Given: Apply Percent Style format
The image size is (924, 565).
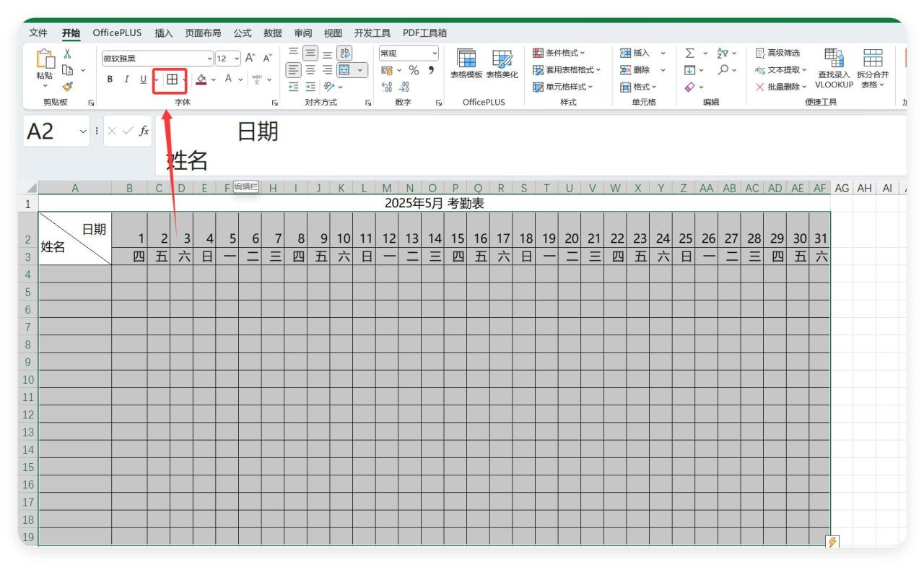Looking at the screenshot, I should pos(415,70).
